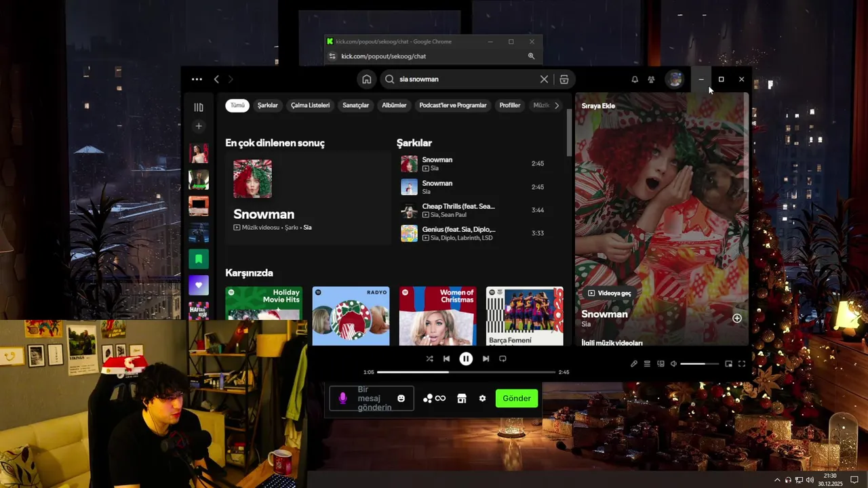The image size is (868, 488).
Task: Open Kick chat shop icon
Action: (x=462, y=399)
